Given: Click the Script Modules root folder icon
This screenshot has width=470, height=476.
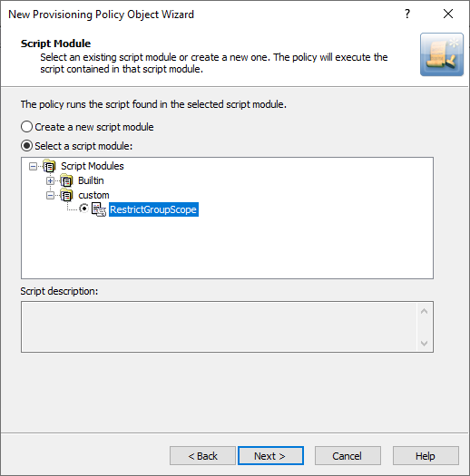Looking at the screenshot, I should tap(49, 166).
